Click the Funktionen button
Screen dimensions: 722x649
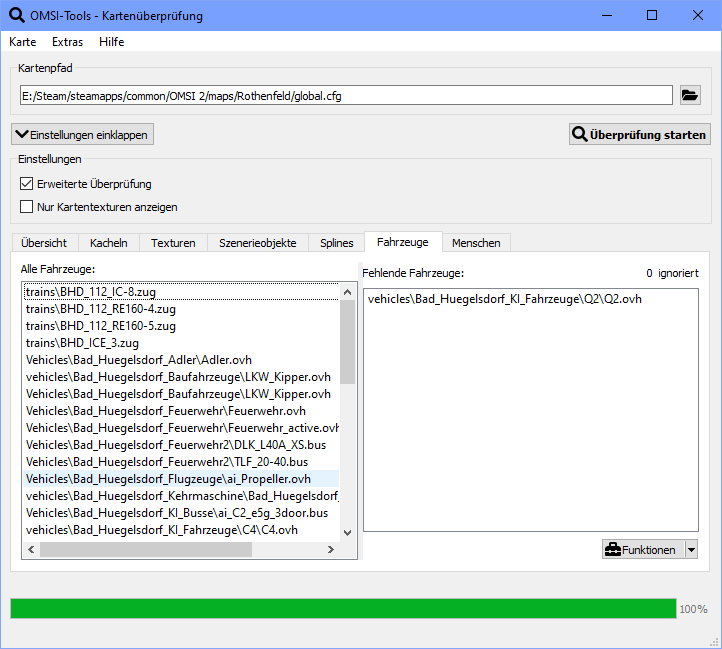pos(641,549)
